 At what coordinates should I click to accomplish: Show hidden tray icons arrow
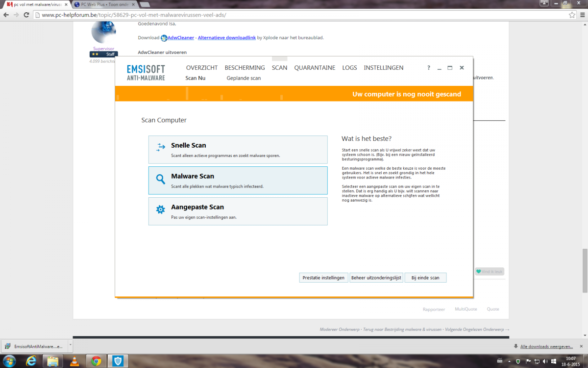(509, 362)
